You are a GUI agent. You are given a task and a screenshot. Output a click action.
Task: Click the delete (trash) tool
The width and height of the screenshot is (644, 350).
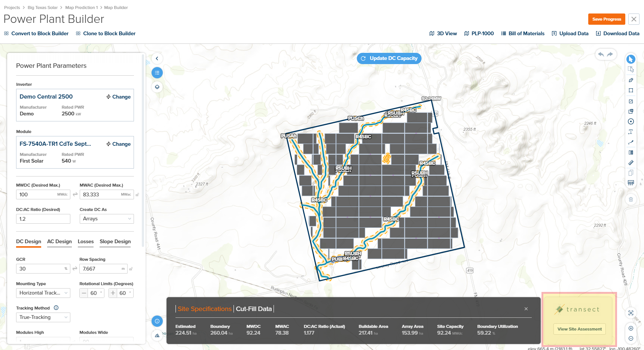click(631, 199)
